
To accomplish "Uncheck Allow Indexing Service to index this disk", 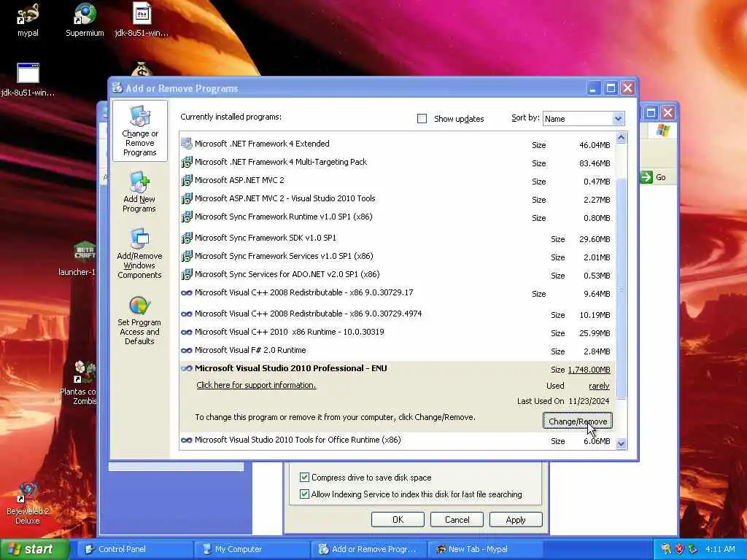I will (304, 494).
